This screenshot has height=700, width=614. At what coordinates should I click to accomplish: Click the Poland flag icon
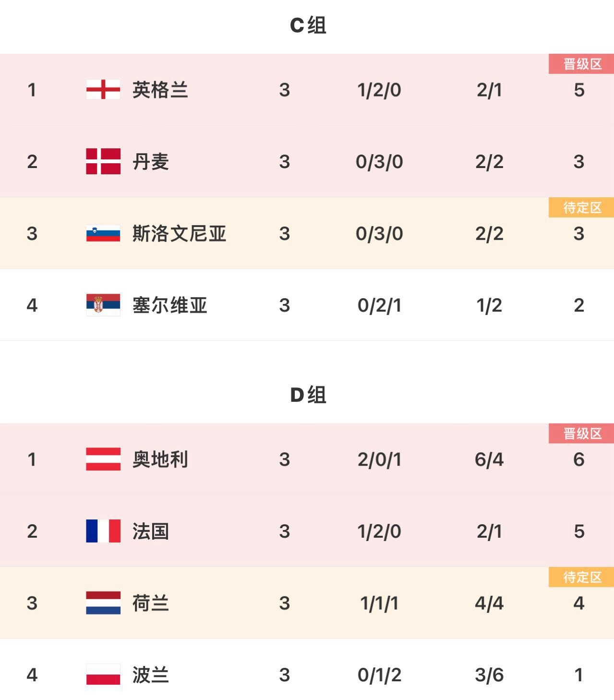click(x=103, y=675)
